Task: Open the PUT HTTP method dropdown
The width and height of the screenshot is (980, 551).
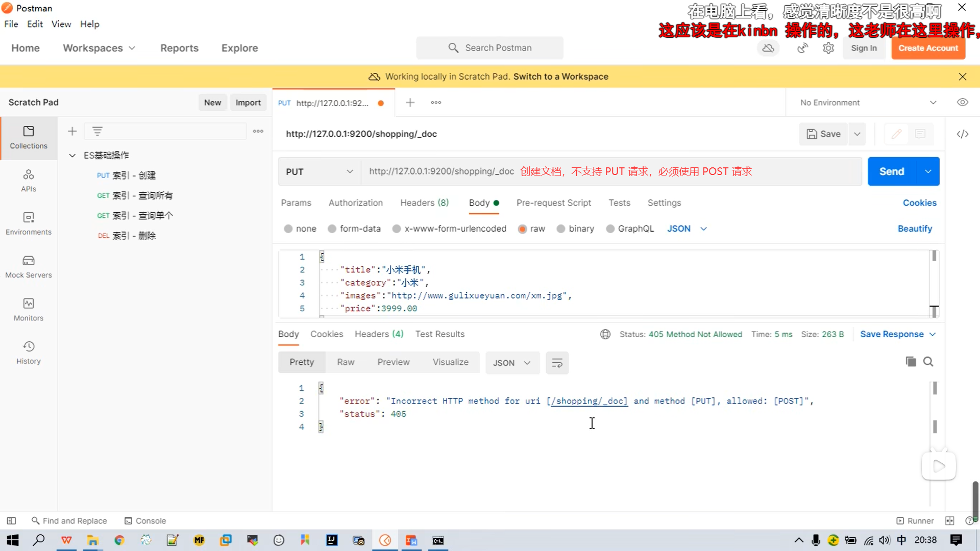Action: click(320, 172)
